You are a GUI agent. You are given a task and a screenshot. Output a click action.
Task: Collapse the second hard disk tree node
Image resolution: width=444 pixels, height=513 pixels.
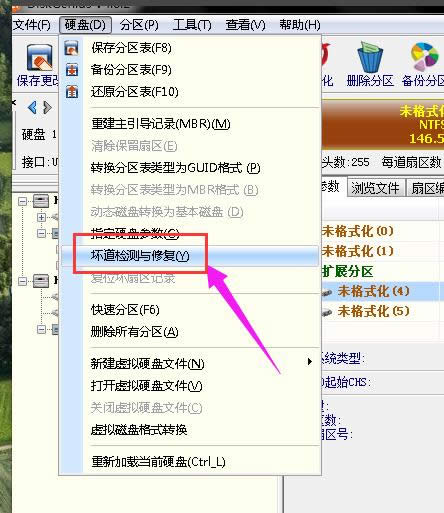click(22, 281)
